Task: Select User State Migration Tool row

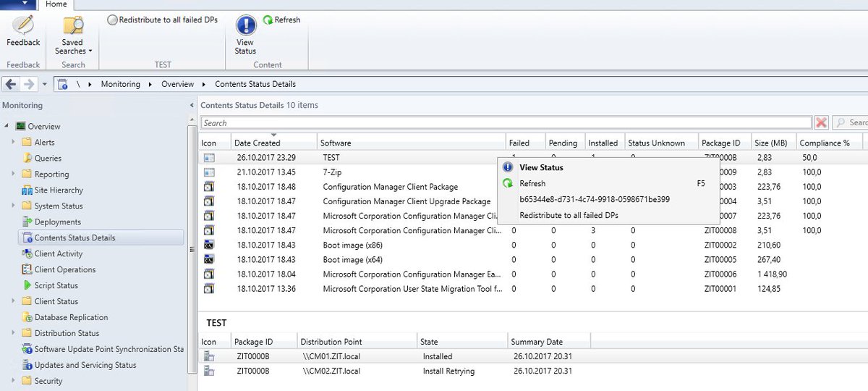Action: (x=533, y=288)
